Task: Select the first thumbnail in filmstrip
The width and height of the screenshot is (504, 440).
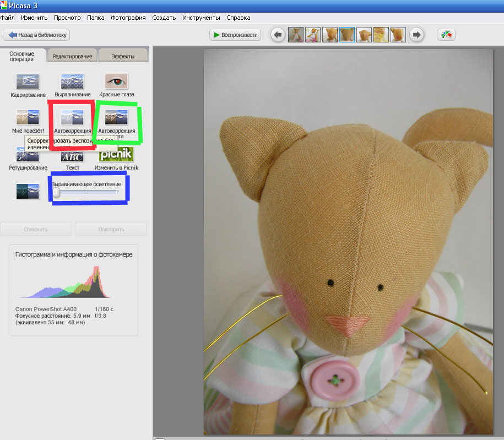Action: coord(295,35)
